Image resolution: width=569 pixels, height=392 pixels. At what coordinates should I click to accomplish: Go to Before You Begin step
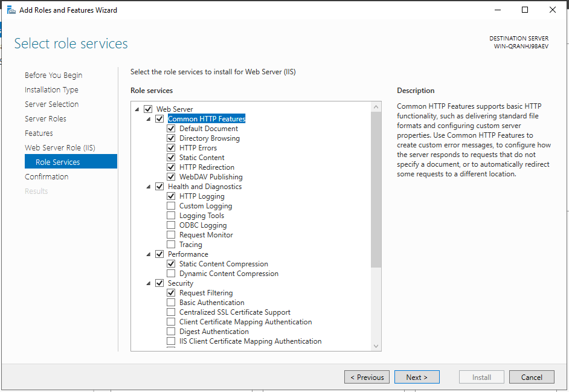click(53, 75)
